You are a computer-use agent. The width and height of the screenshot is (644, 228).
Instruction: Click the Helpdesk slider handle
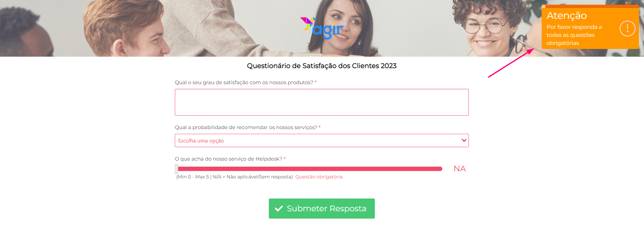(177, 169)
